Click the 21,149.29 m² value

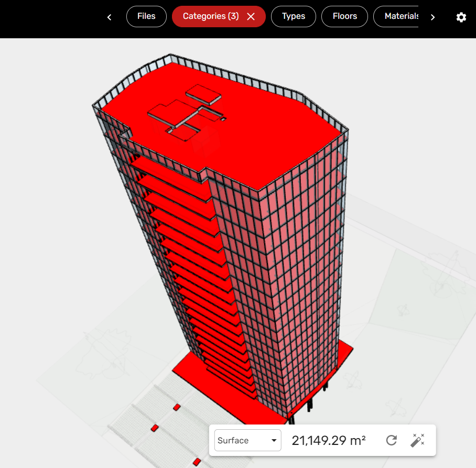pyautogui.click(x=329, y=440)
